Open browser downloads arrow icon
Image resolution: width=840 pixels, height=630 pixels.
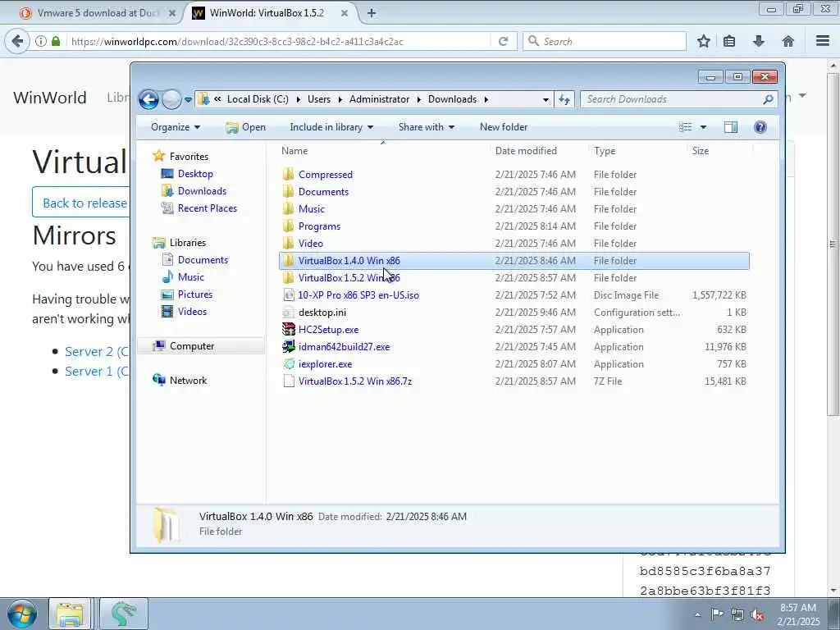(759, 41)
